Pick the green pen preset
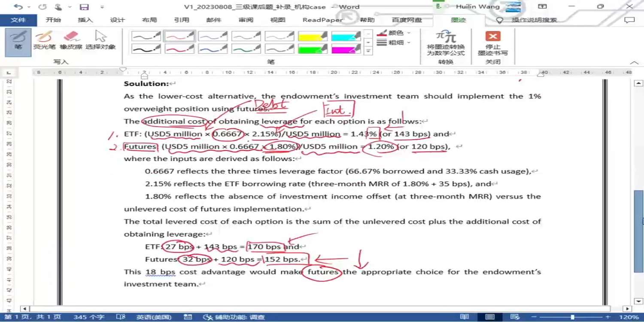Image resolution: width=644 pixels, height=322 pixels. pos(246,49)
